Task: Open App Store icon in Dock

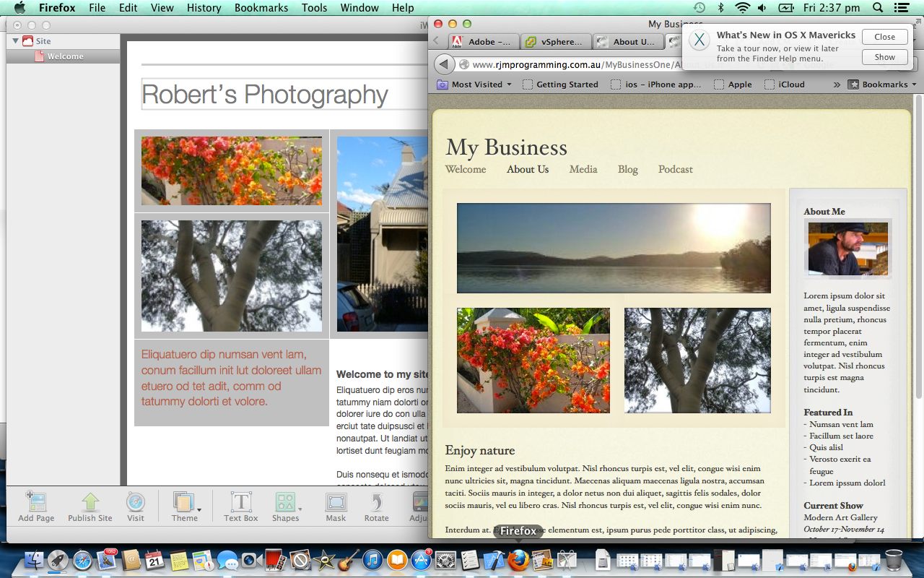Action: pyautogui.click(x=421, y=559)
